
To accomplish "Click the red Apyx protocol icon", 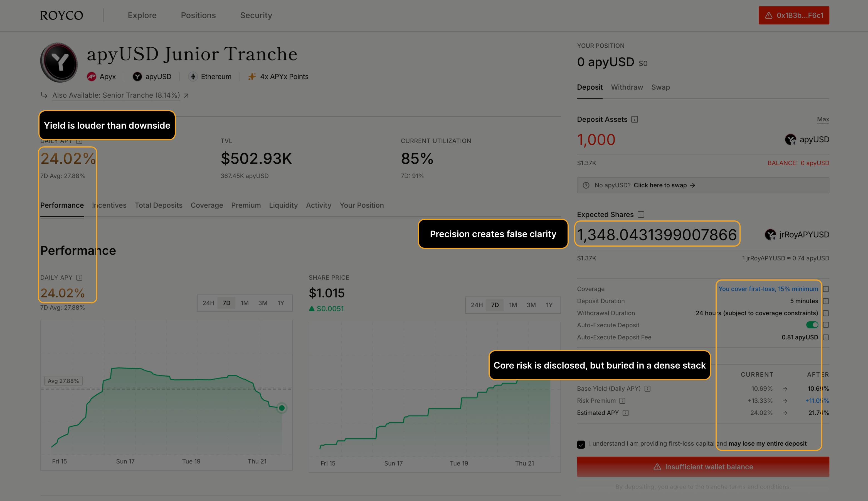I will (x=92, y=76).
